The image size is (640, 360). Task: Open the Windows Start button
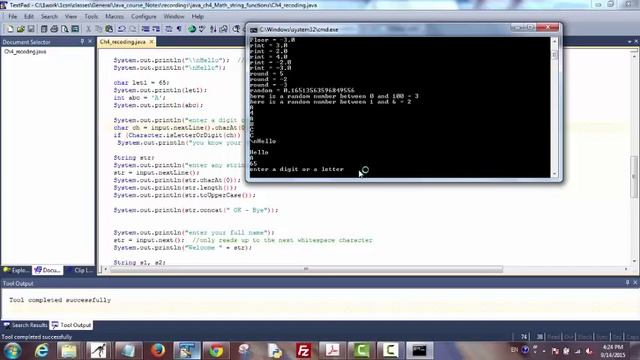pyautogui.click(x=12, y=351)
